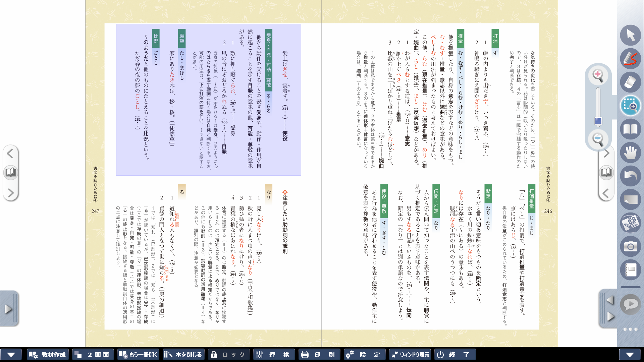The width and height of the screenshot is (644, 362).
Task: Toggle the ロック lock button
Action: [x=228, y=355]
